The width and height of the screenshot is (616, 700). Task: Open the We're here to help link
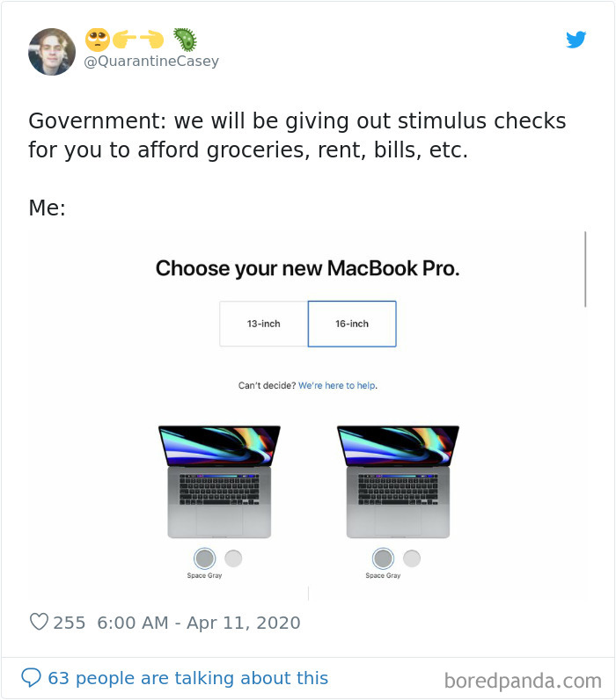coord(337,385)
